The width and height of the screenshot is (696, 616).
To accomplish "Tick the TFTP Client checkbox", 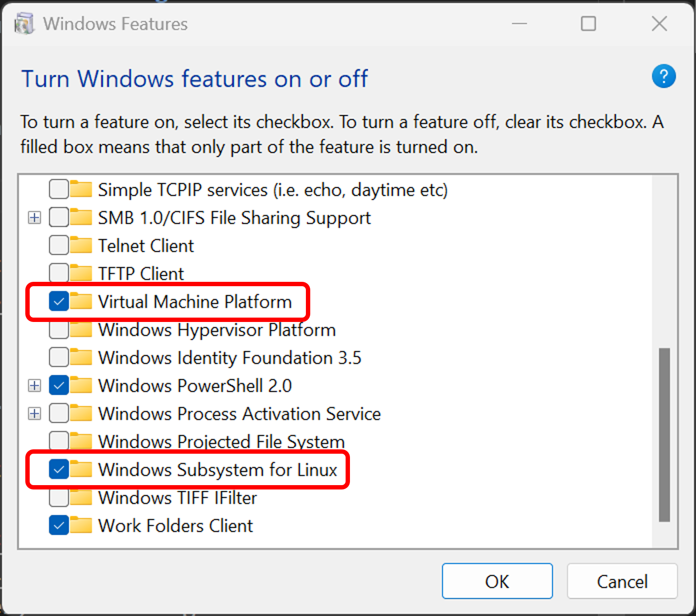I will (59, 273).
